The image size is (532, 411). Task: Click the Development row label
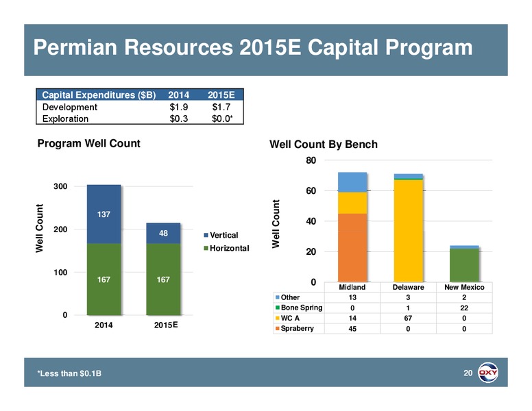click(x=69, y=107)
